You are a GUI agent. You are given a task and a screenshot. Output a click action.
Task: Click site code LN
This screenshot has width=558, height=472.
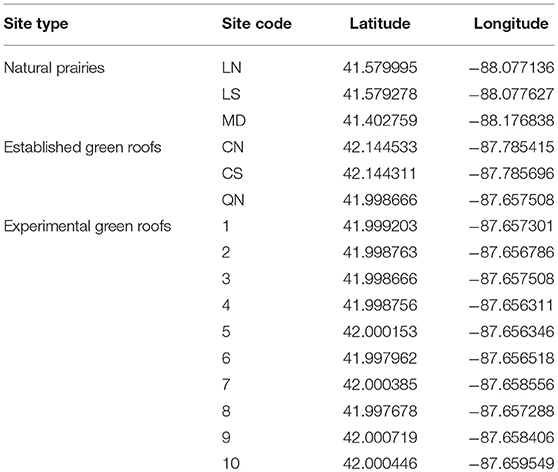[231, 68]
